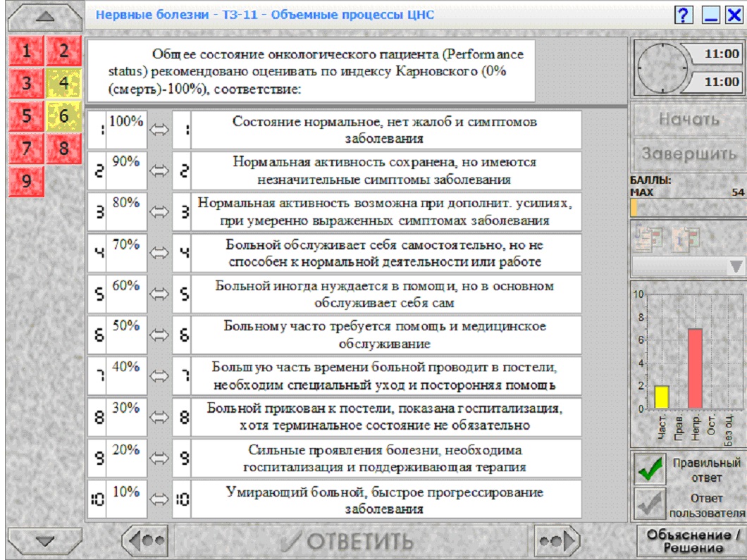Select 'Сильные проявления болезни' answer
The height and width of the screenshot is (560, 747).
pos(386,458)
